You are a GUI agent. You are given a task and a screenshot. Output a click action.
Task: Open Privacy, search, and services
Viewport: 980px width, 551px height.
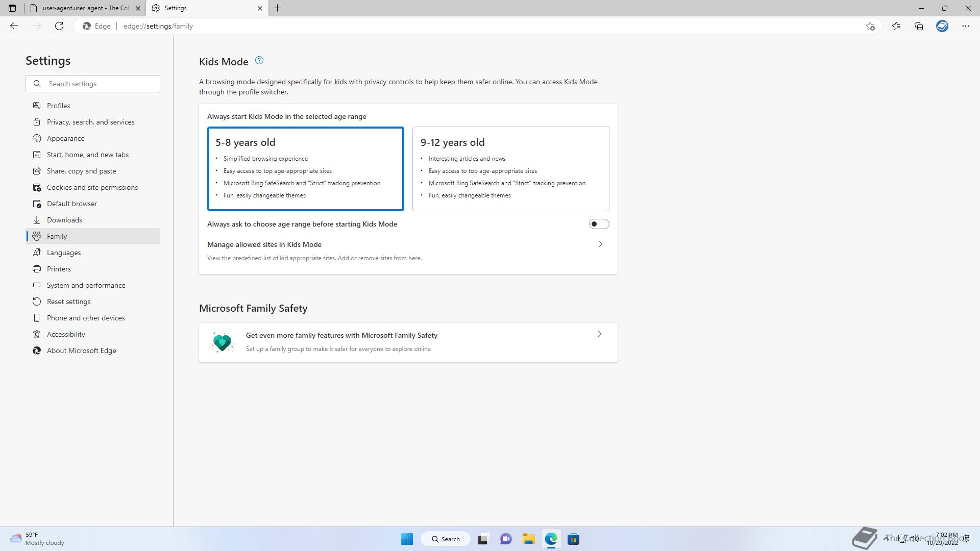[x=93, y=122]
